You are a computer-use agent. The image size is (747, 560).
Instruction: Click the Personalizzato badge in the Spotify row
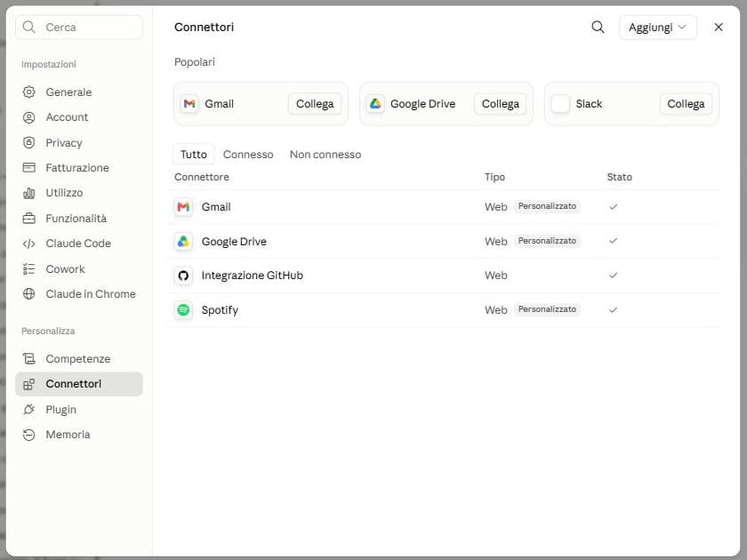pyautogui.click(x=547, y=309)
